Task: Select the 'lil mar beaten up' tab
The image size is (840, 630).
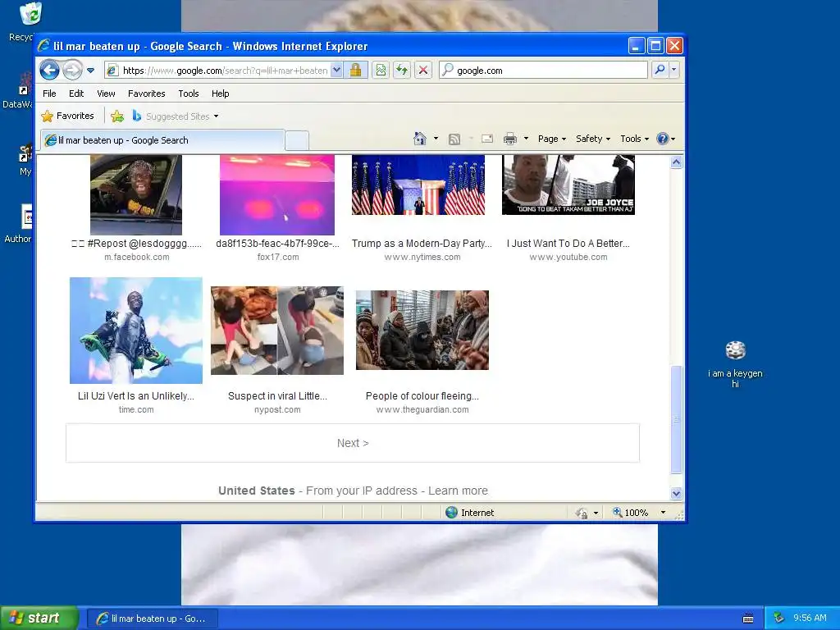Action: click(x=163, y=140)
